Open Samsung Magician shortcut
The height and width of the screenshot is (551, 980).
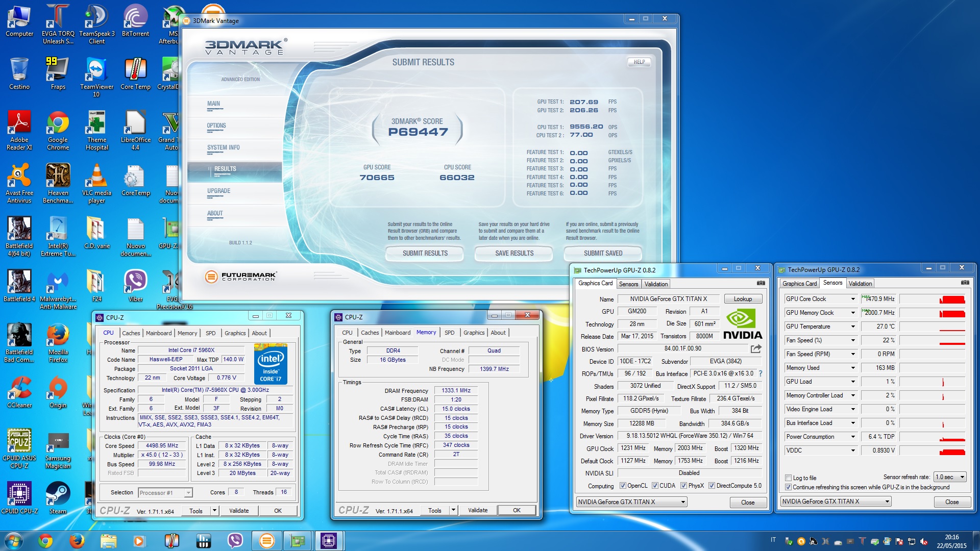tap(58, 449)
